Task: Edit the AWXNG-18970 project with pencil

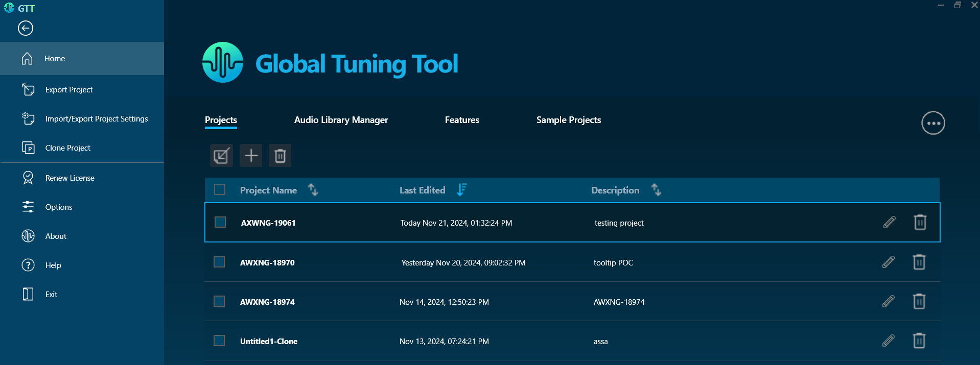Action: [x=889, y=262]
